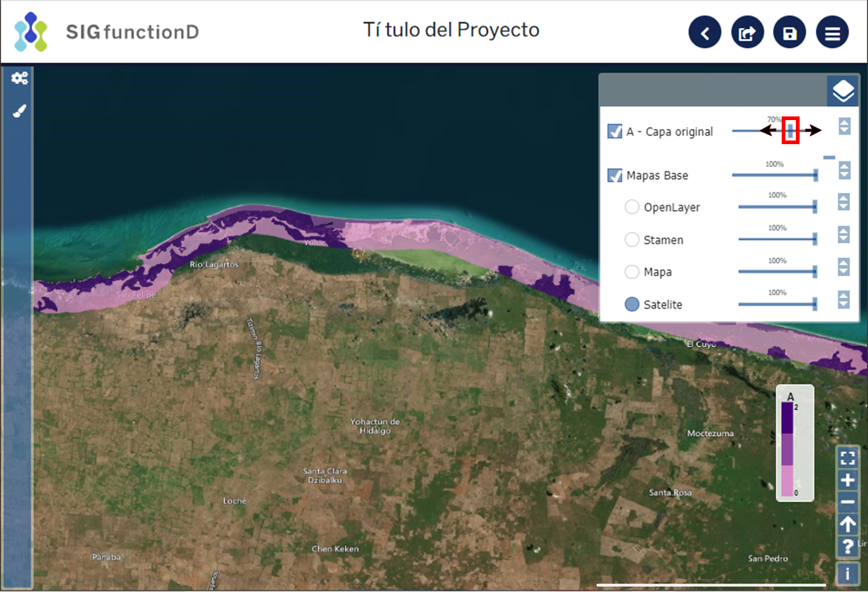Click the 'Título del Proyecto' title

451,30
